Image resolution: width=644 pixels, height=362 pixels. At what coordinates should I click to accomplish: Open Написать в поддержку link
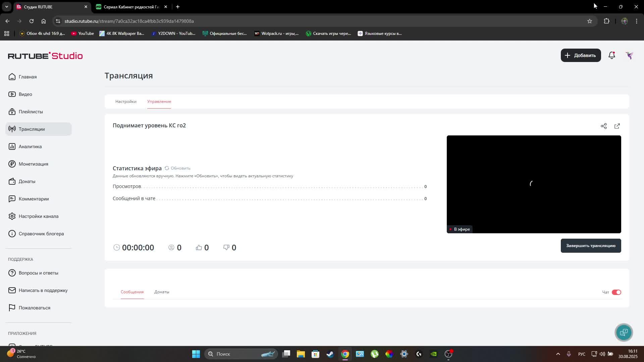pos(43,290)
